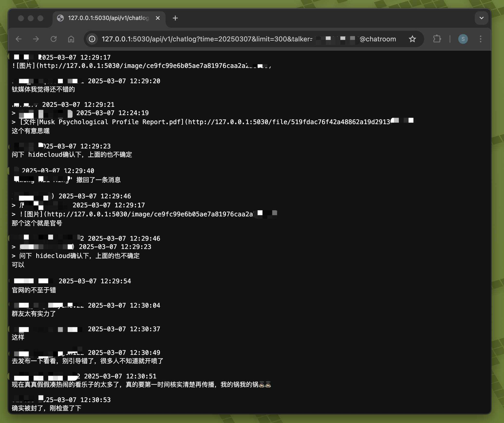
Task: Click the browser back arrow
Action: point(19,39)
